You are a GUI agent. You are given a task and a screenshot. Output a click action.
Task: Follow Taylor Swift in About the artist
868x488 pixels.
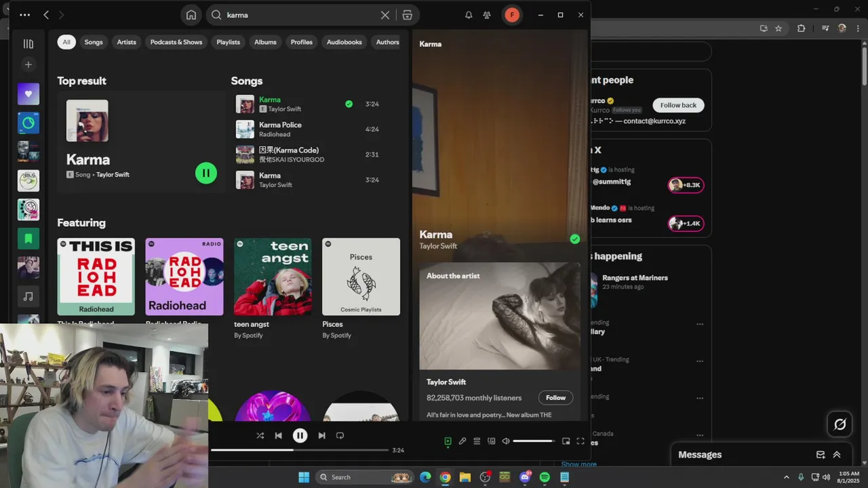[555, 398]
